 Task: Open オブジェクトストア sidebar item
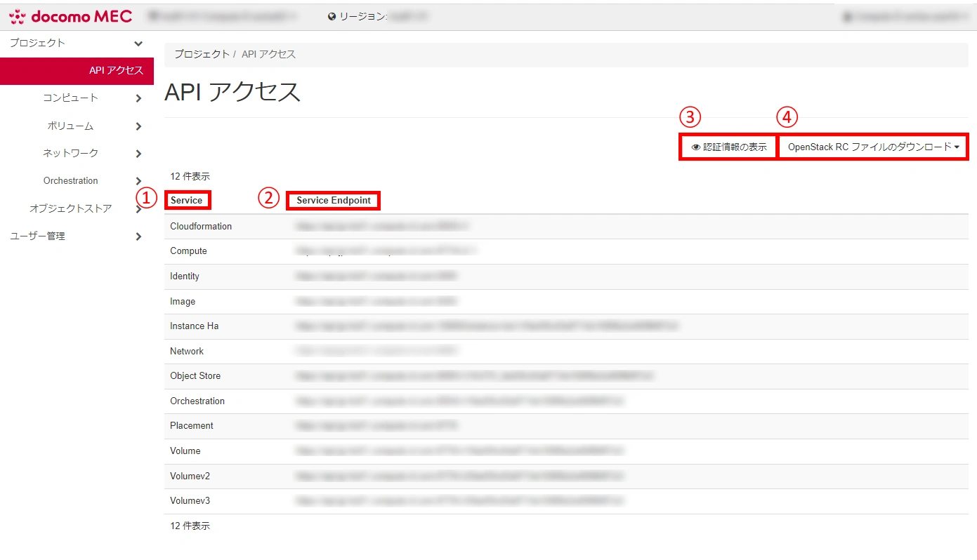[70, 208]
